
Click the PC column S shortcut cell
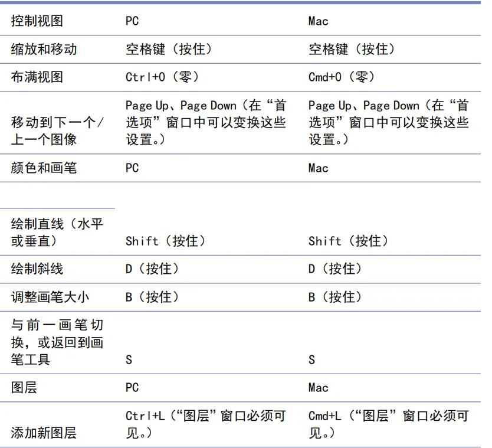(129, 360)
